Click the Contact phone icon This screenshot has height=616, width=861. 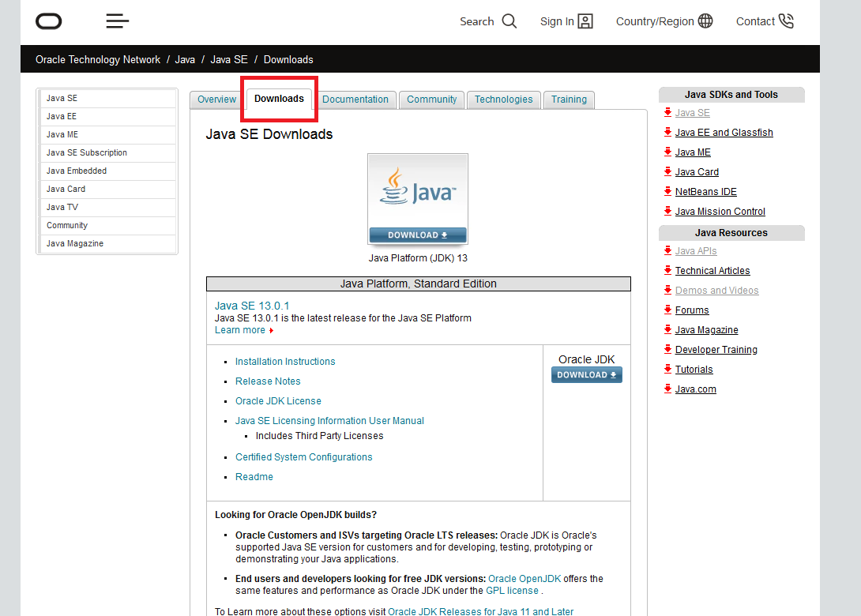pyautogui.click(x=786, y=21)
